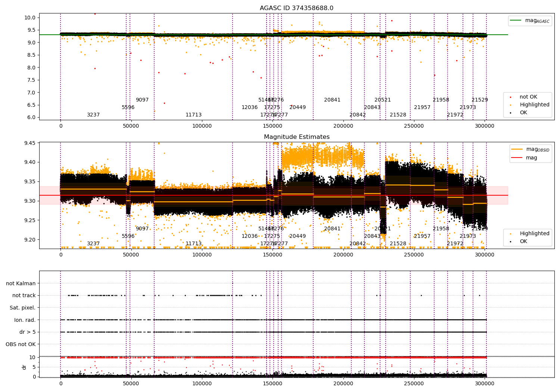Click obsid label 3237 in Magnitude Estimates plot
This screenshot has height=392, width=560.
[x=93, y=244]
